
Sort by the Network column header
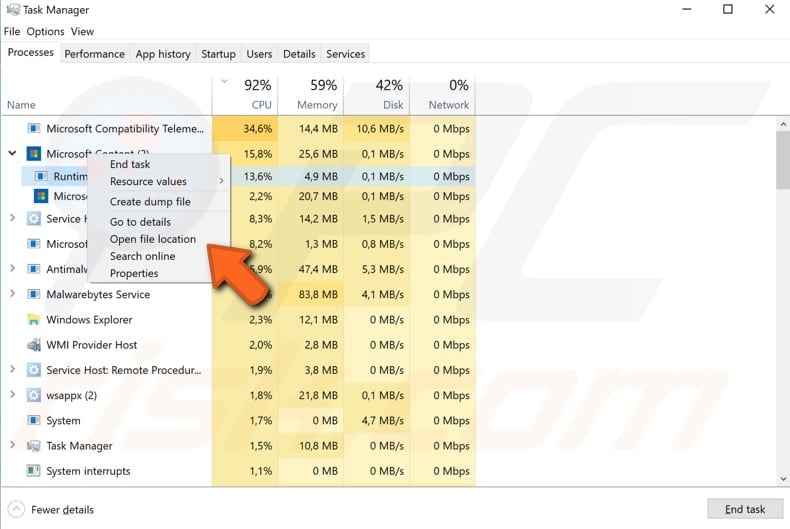click(x=442, y=95)
